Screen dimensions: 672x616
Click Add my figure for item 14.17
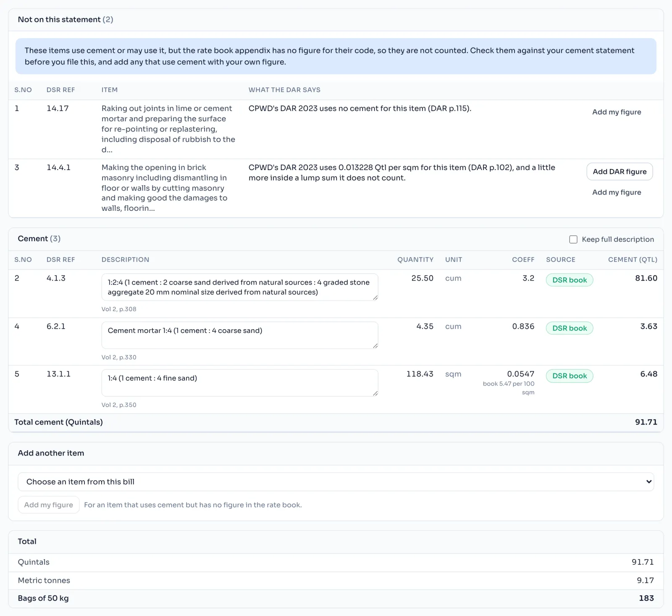pyautogui.click(x=617, y=112)
